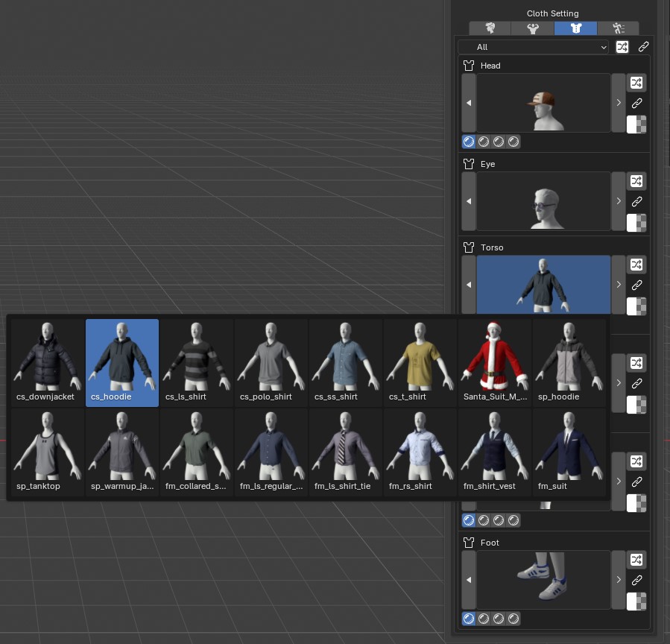670x644 pixels.
Task: Open the face settings tab icon
Action: (x=490, y=28)
